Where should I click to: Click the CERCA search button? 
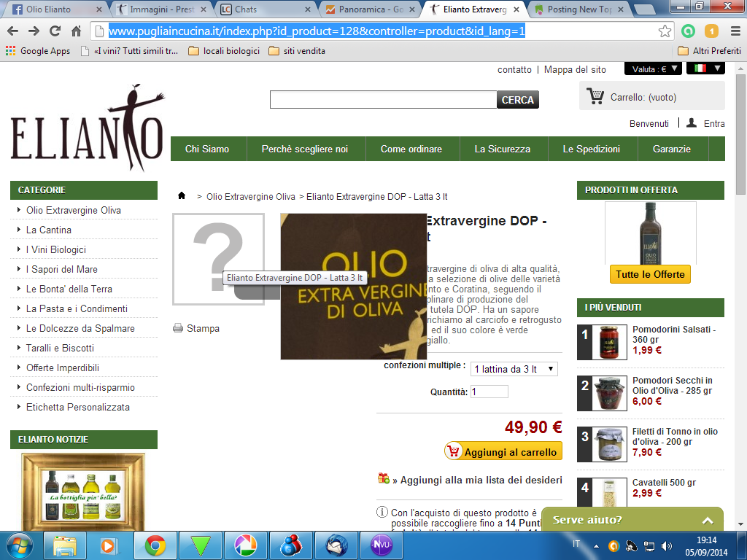tap(518, 99)
